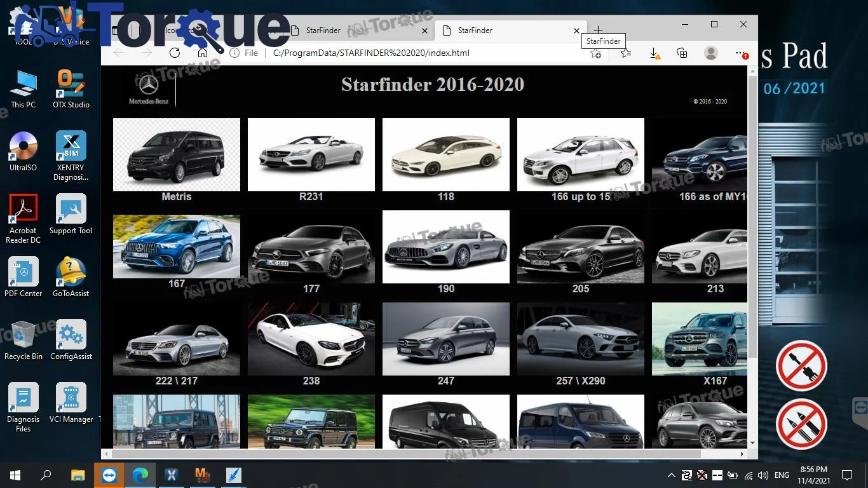
Task: Open the 118 model thumbnail
Action: [446, 154]
